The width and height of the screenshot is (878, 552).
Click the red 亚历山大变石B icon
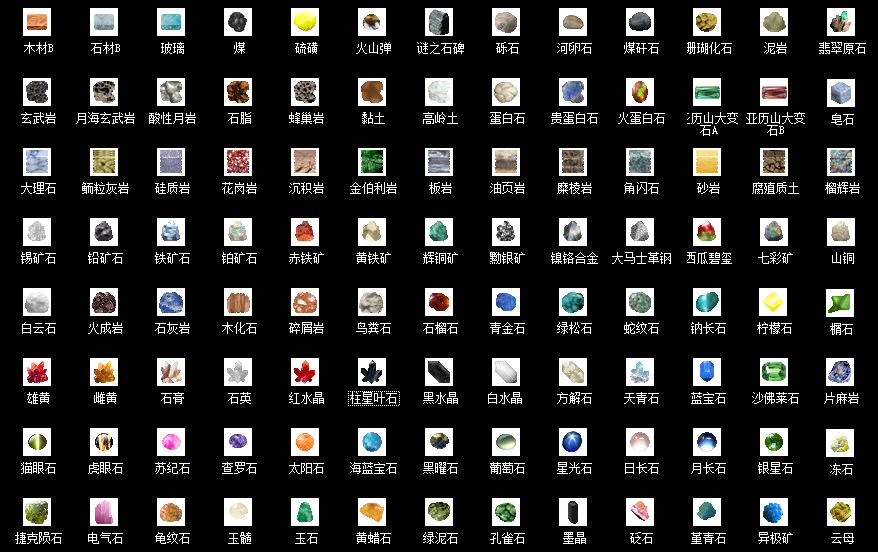774,92
